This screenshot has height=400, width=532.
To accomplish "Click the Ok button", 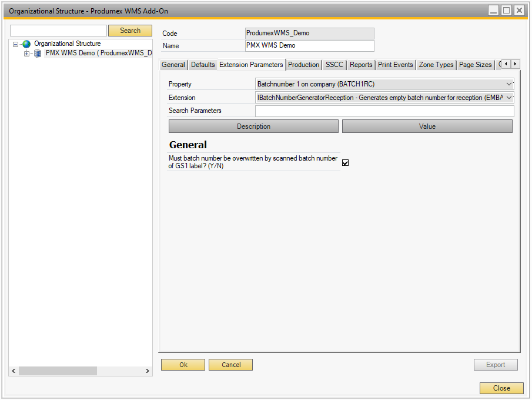I will 183,365.
